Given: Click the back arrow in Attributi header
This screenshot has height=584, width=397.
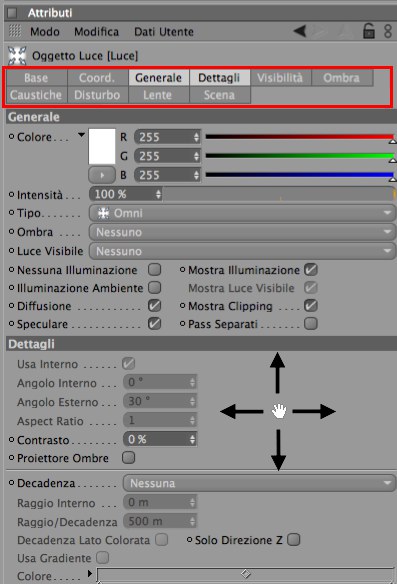Looking at the screenshot, I should 300,31.
